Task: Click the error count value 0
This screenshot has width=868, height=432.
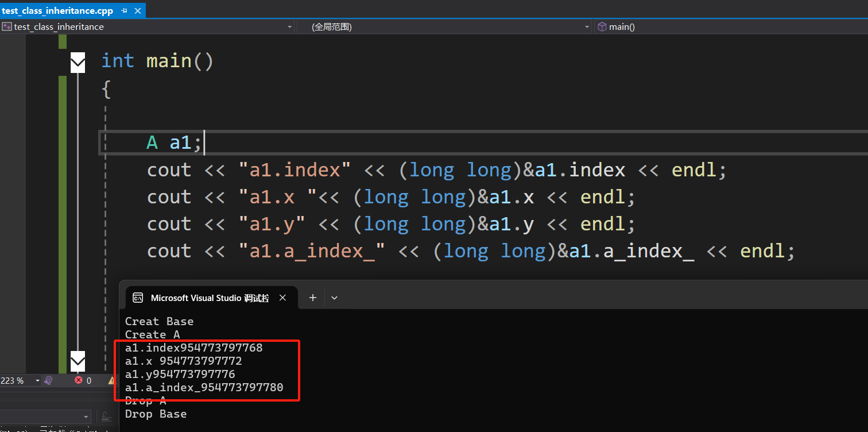Action: click(x=89, y=380)
